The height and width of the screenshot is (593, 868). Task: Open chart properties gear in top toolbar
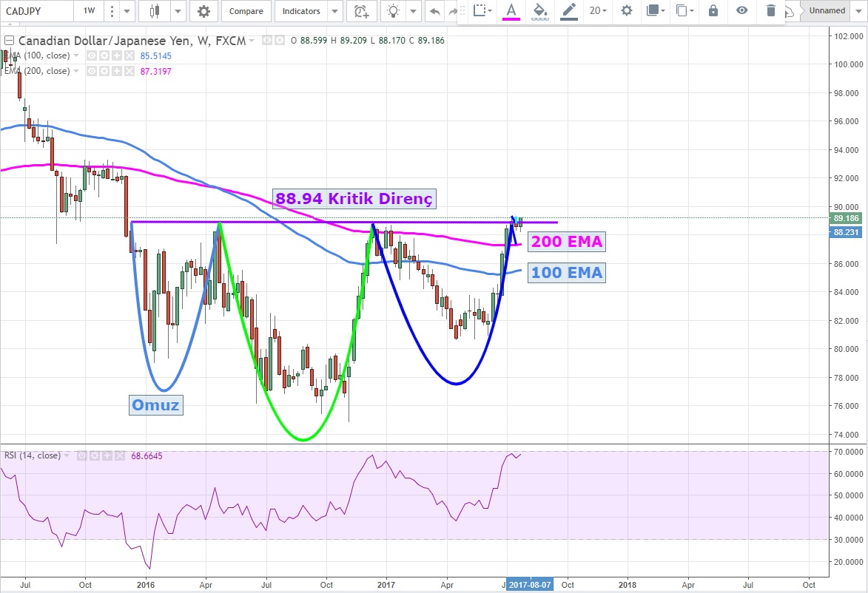pyautogui.click(x=203, y=11)
